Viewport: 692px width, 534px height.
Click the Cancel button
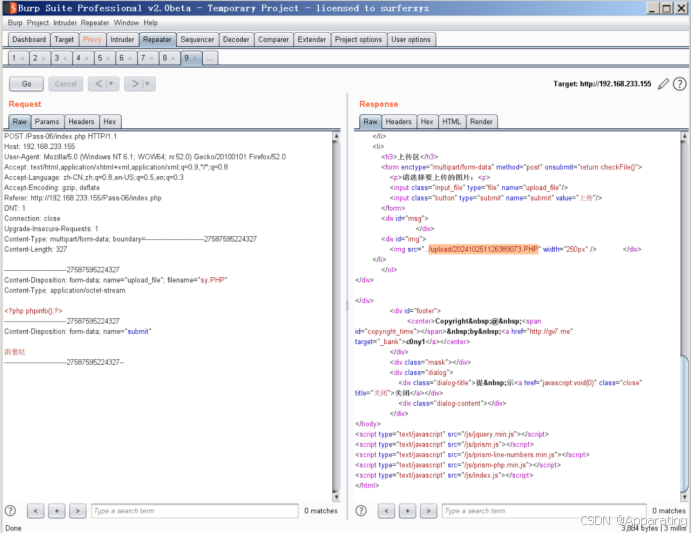[x=66, y=83]
